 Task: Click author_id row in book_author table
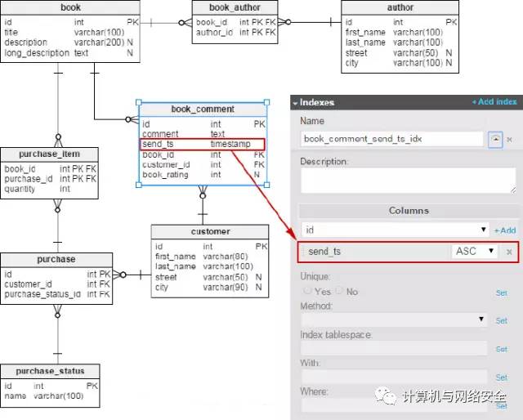(x=235, y=33)
